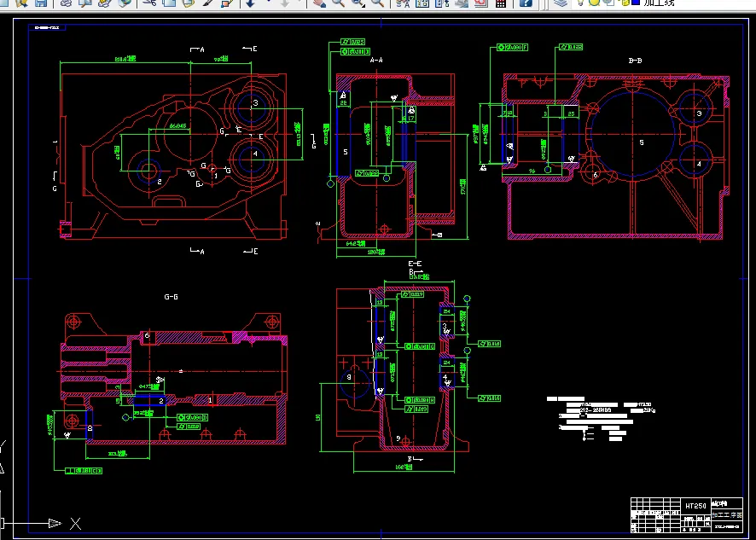Open the Markup Set Manager icon
This screenshot has height=540, width=756.
point(481,3)
